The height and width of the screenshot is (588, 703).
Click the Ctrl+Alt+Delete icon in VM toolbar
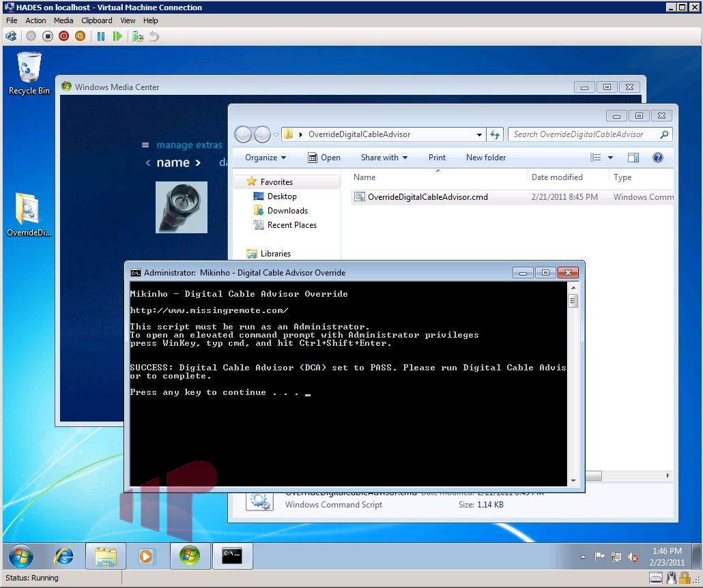pyautogui.click(x=11, y=36)
